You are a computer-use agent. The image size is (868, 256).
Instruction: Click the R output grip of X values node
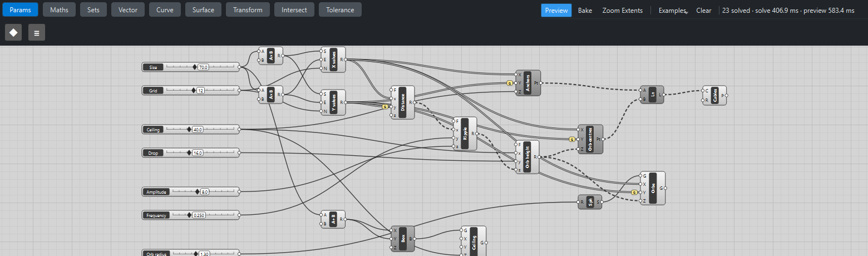(346, 59)
